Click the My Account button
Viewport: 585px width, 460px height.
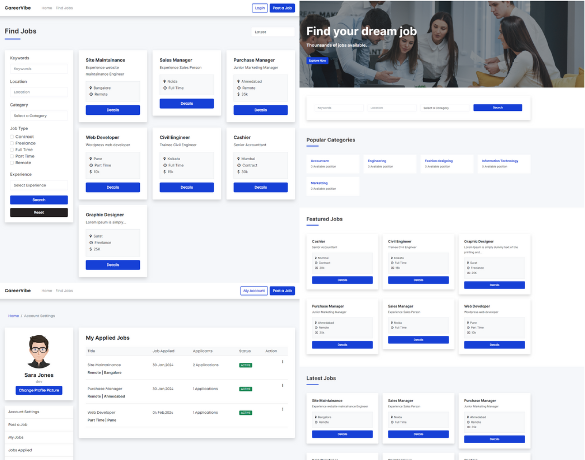pos(254,291)
